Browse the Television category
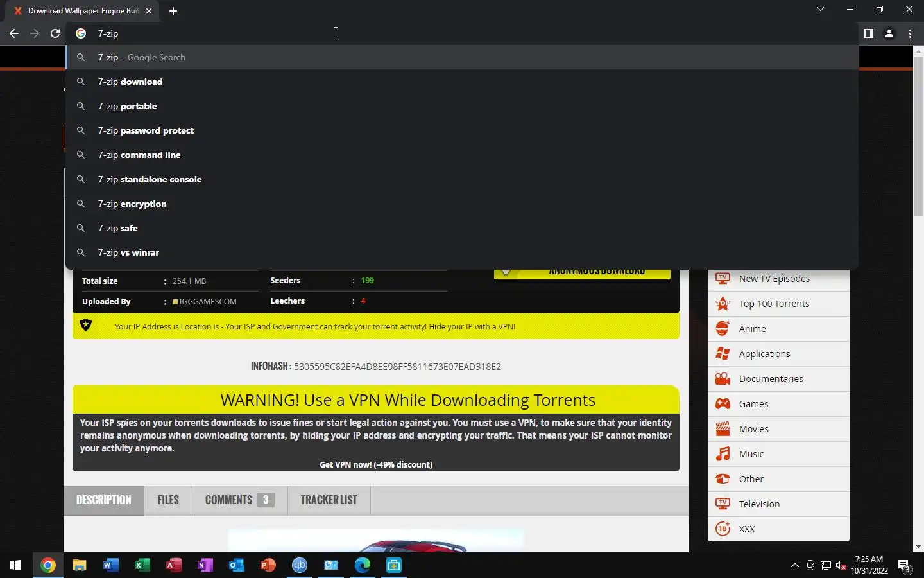This screenshot has width=924, height=578. coord(760,504)
